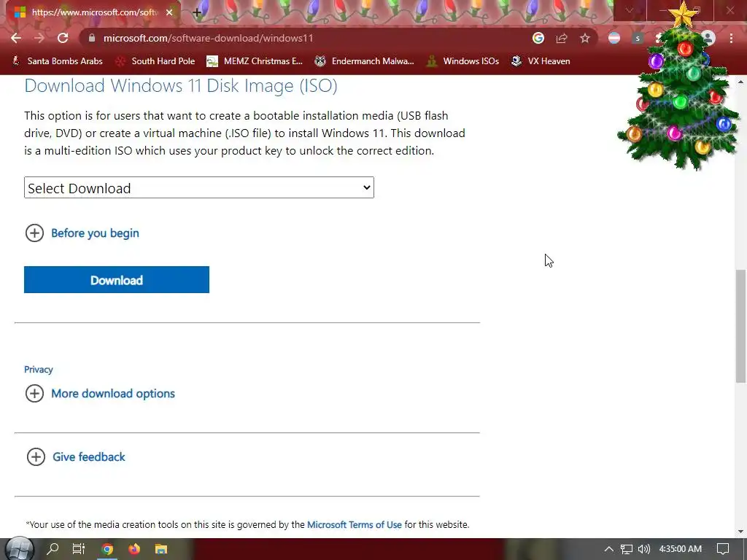Click the Google icon in the address bar
The image size is (747, 560).
pos(538,38)
